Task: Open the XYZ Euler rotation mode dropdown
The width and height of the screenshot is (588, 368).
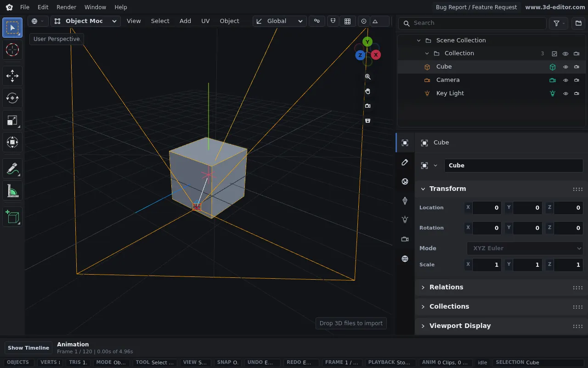Action: point(525,248)
